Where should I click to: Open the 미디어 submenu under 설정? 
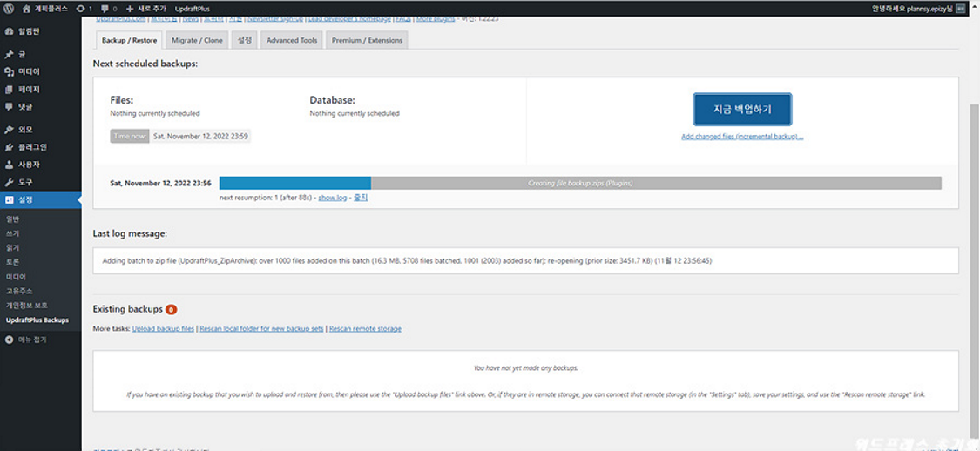click(16, 277)
